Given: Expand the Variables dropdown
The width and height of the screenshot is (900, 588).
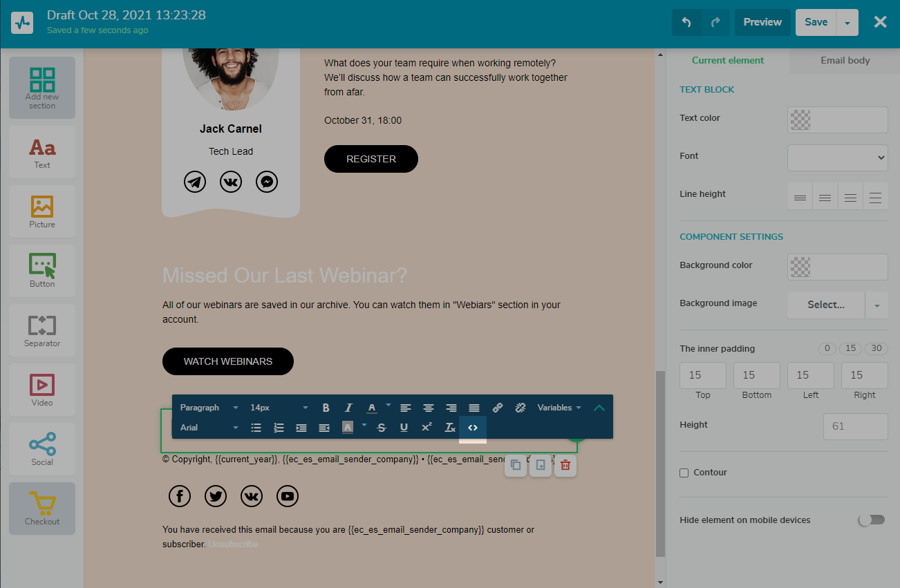Looking at the screenshot, I should coord(559,408).
